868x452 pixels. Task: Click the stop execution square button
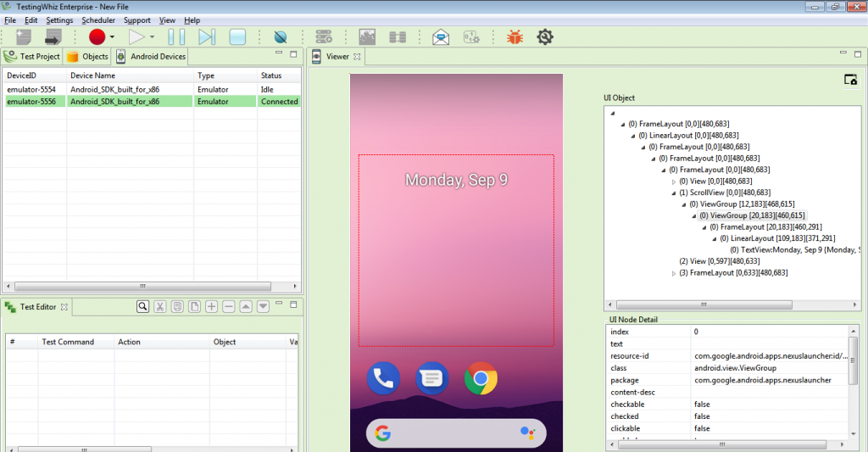(237, 37)
